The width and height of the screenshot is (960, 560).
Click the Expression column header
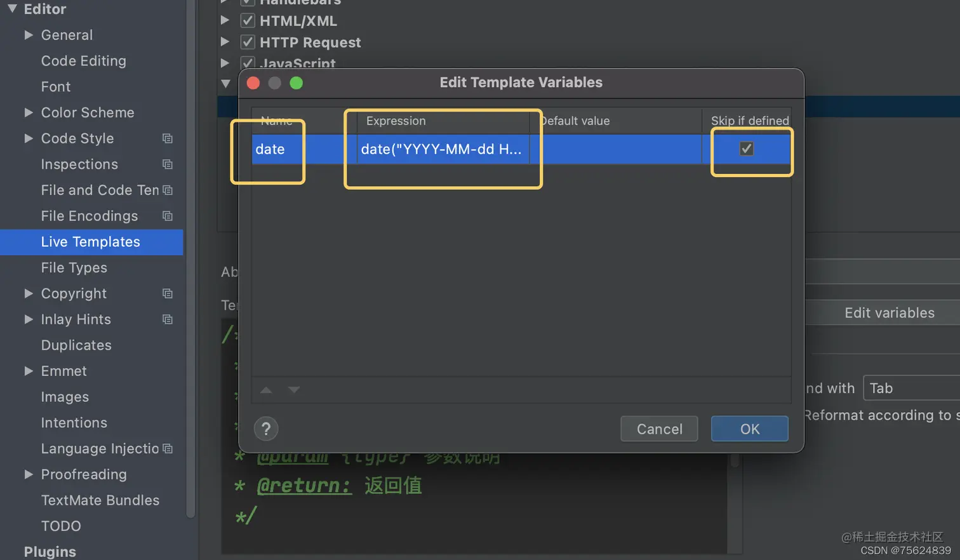[x=443, y=121]
